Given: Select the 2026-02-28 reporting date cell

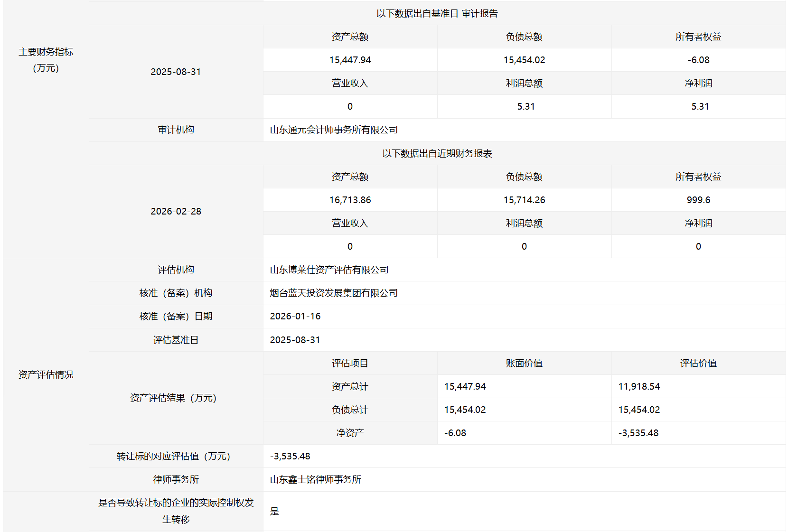Looking at the screenshot, I should pyautogui.click(x=176, y=212).
